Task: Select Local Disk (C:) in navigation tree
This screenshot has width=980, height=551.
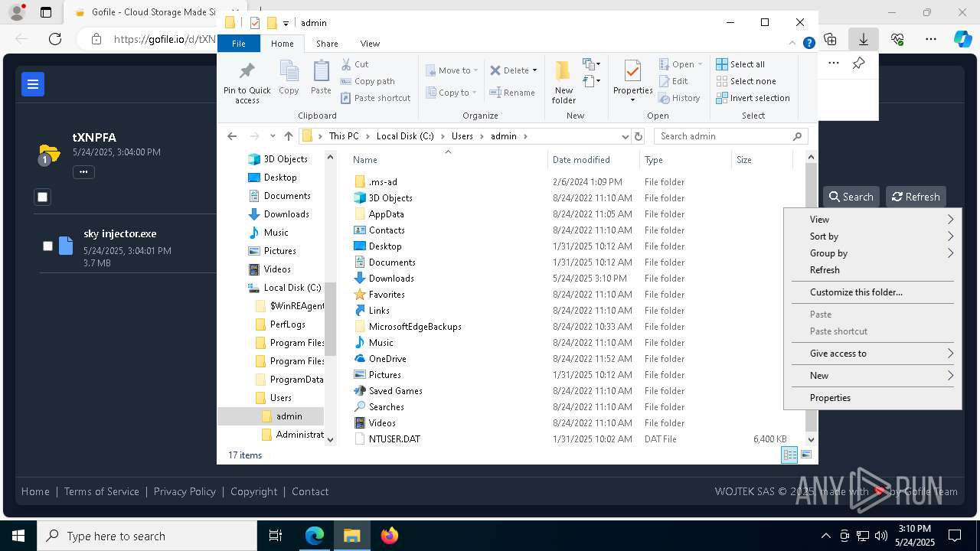Action: (292, 288)
